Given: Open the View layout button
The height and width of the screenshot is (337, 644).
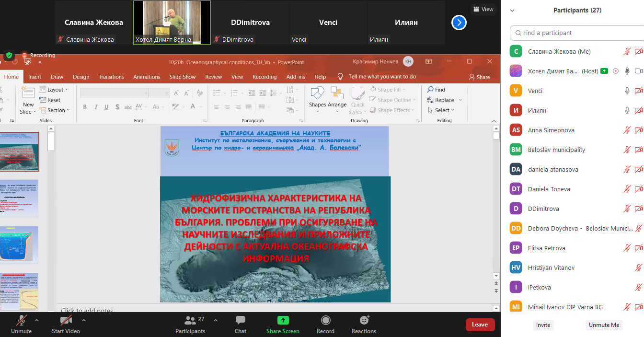Looking at the screenshot, I should [483, 9].
